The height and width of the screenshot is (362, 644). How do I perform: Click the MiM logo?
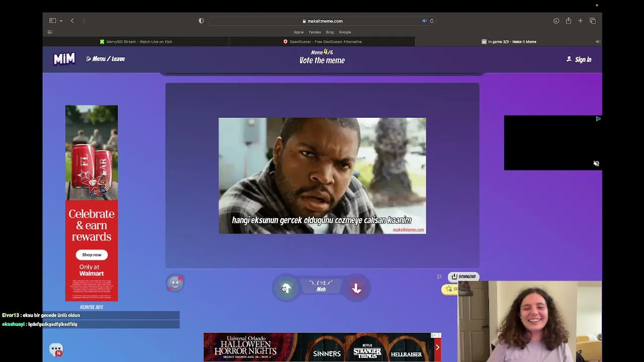[64, 59]
